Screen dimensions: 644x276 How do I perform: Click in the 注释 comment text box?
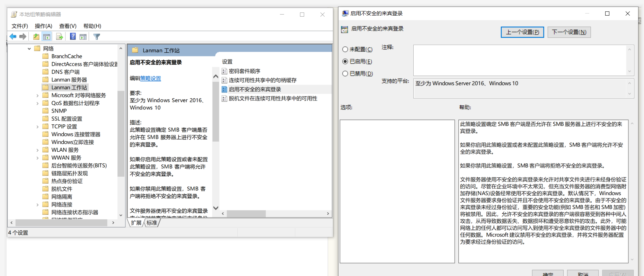coord(520,60)
